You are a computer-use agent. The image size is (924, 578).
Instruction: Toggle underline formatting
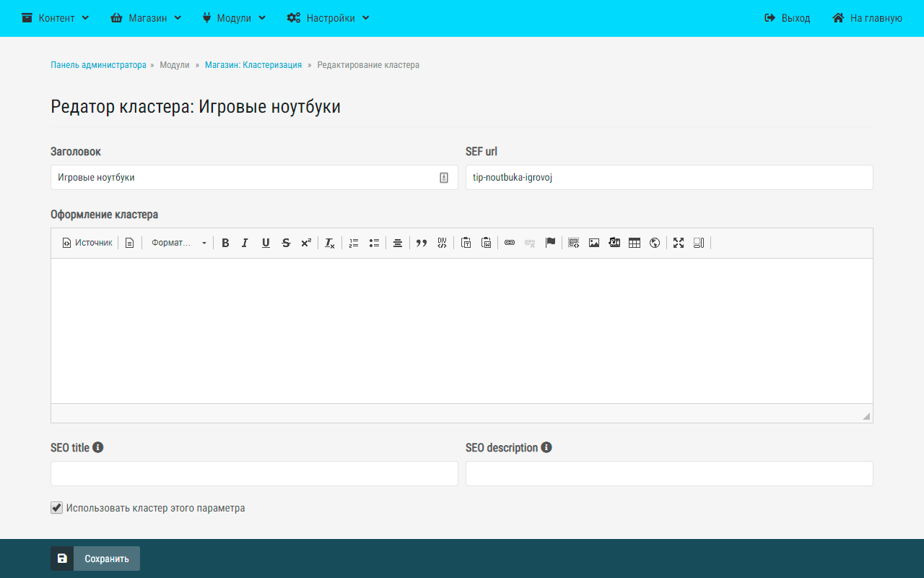(266, 243)
